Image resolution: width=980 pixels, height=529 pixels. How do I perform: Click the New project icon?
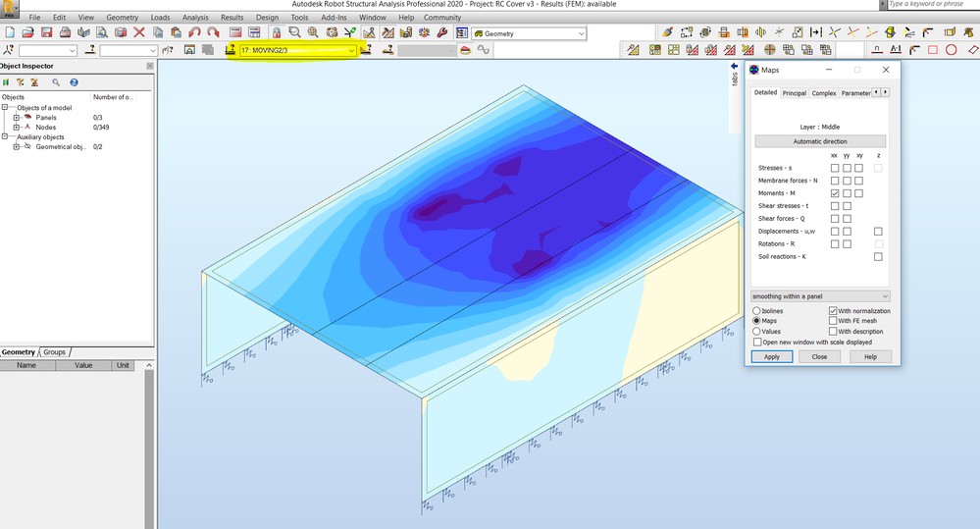click(x=10, y=32)
